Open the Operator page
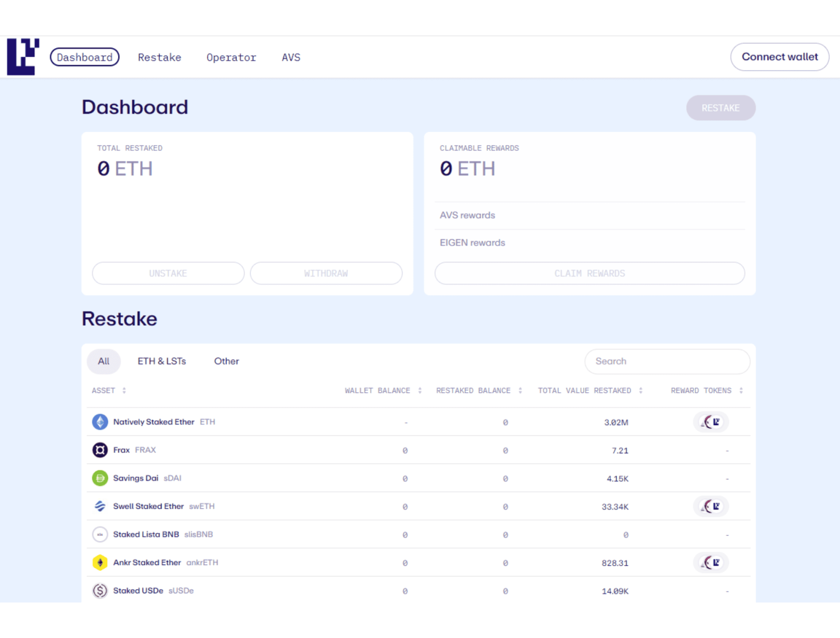840x638 pixels. (x=231, y=57)
